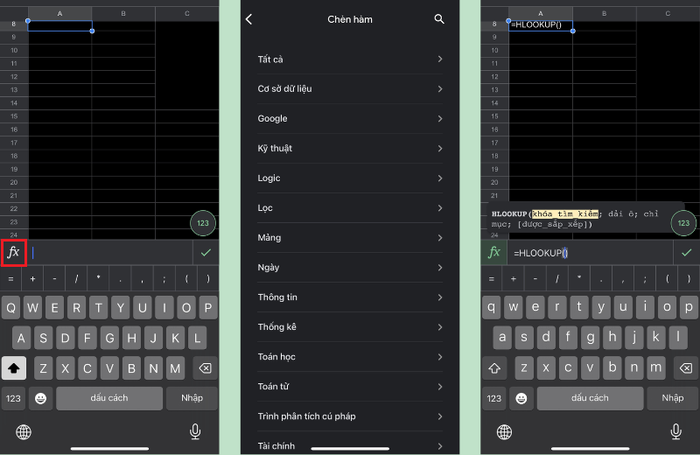Image resolution: width=700 pixels, height=455 pixels.
Task: Expand the Tất cả function category
Action: click(x=350, y=59)
